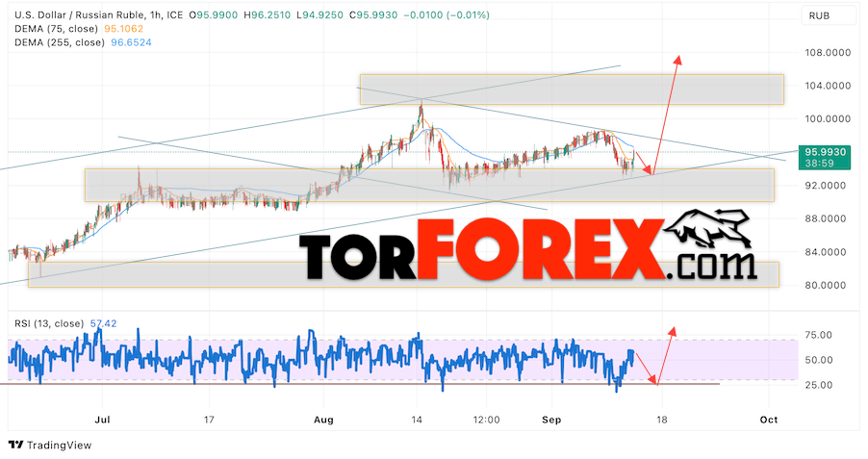Select the DEMA (255, close) indicator label
The image size is (868, 459).
[60, 42]
